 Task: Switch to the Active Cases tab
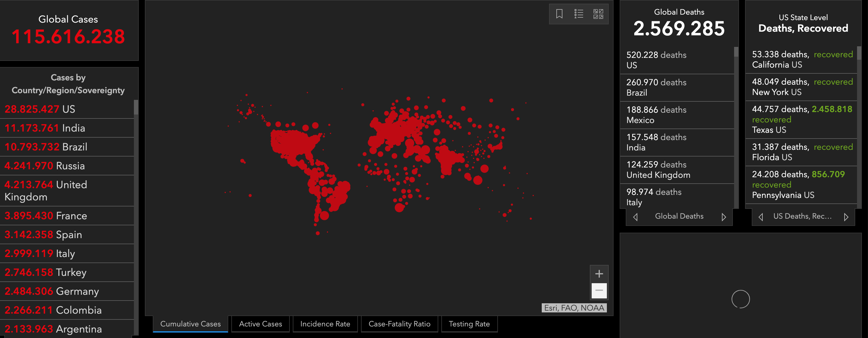[x=260, y=324]
